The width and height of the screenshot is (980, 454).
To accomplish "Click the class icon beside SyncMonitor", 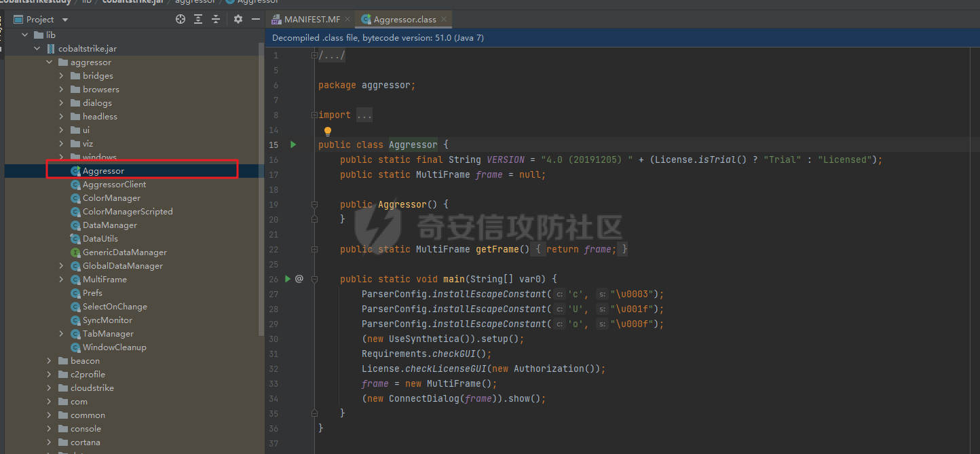I will pyautogui.click(x=75, y=320).
